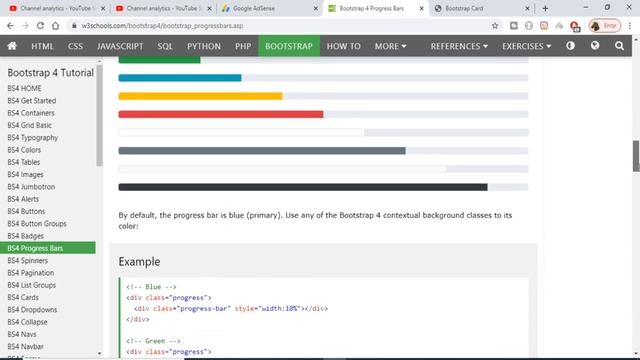Bookmark this page with star icon

coord(495,26)
